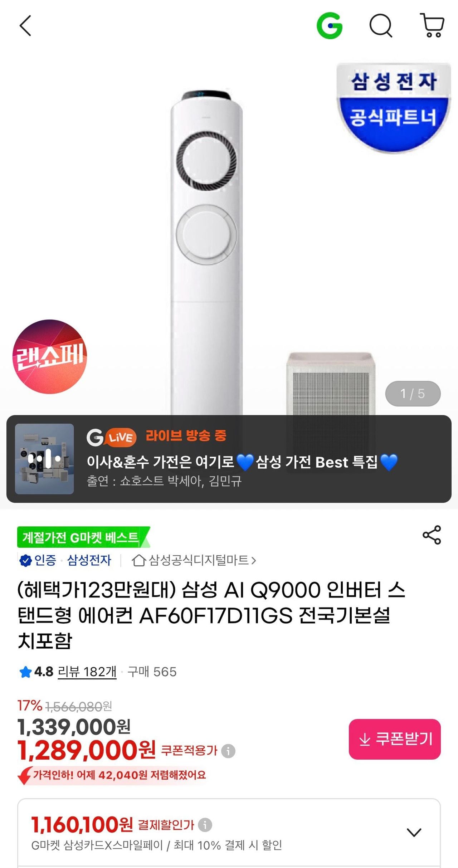Tap the info icon beside 결제할인가
Image resolution: width=458 pixels, height=868 pixels.
click(x=205, y=825)
